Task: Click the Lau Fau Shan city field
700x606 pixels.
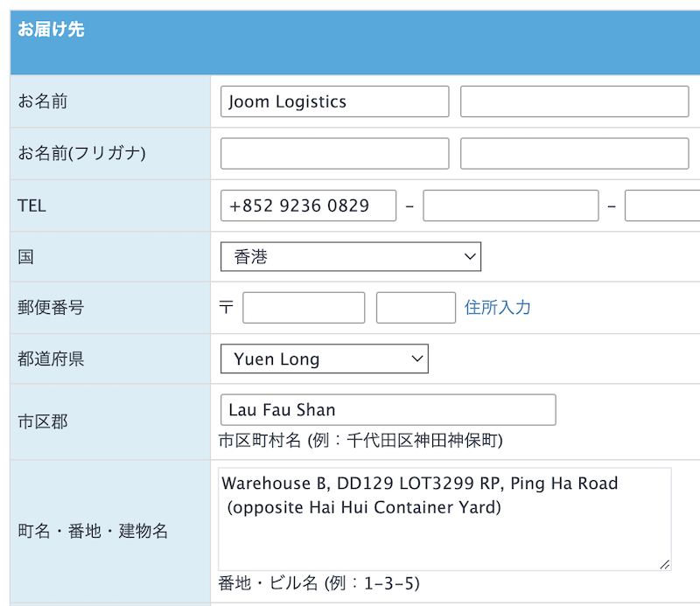Action: click(x=388, y=409)
